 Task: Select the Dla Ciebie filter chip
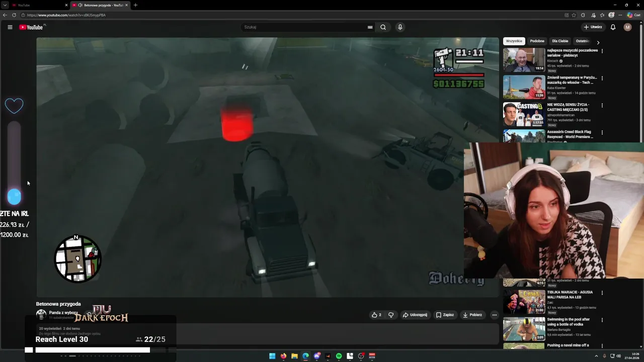coord(560,41)
